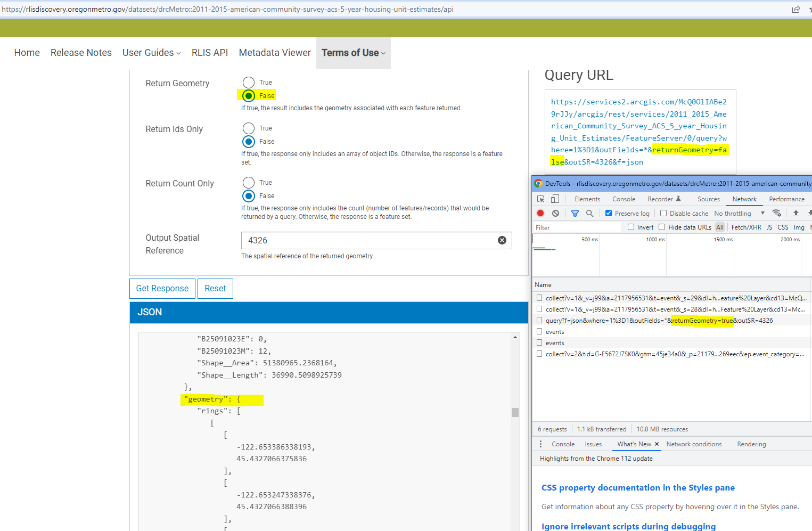Select True for Return Geometry
The image size is (812, 531).
click(x=249, y=83)
